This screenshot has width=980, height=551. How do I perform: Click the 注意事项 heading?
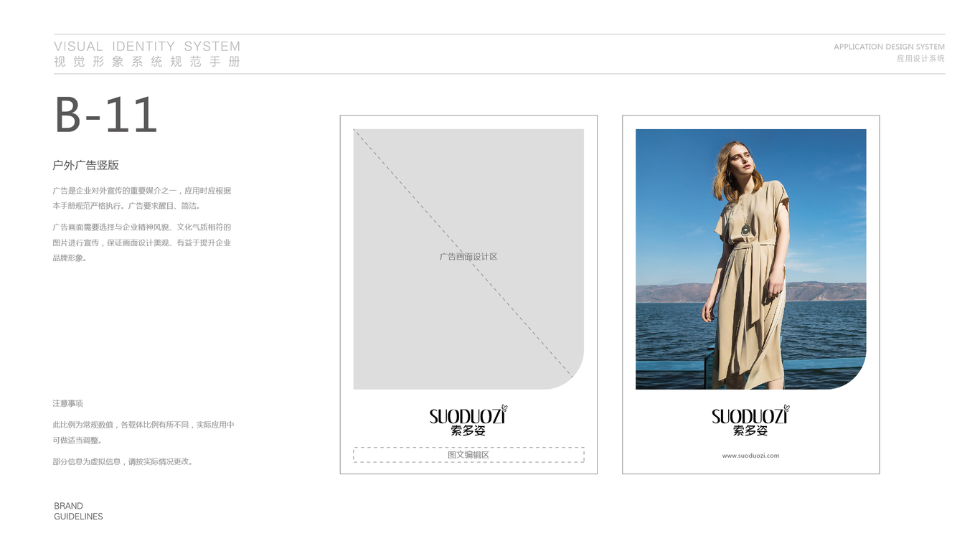click(67, 403)
